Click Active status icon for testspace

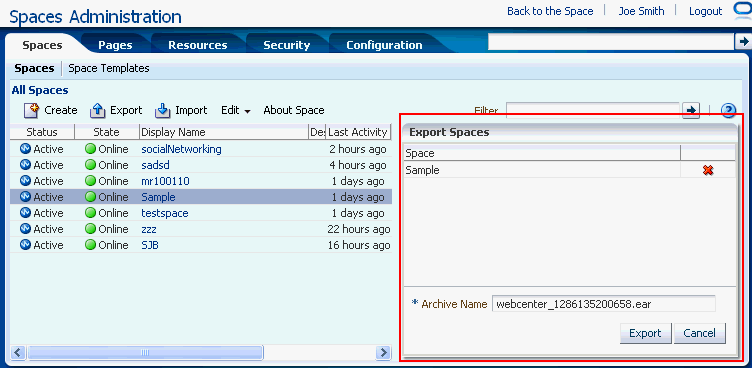point(25,213)
